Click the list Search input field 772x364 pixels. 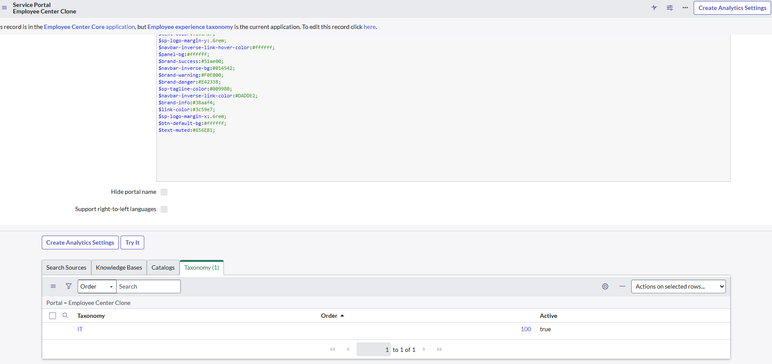click(148, 286)
